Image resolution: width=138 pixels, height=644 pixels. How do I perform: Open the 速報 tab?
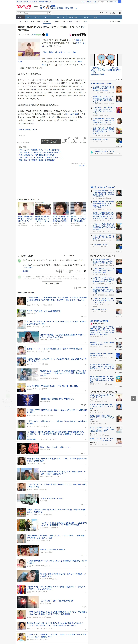28,17
